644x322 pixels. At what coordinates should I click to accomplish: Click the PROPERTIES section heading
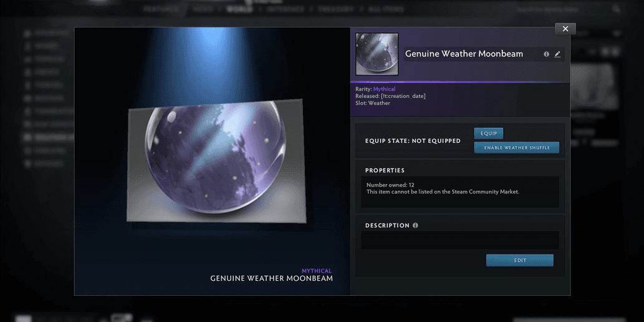[x=385, y=170]
